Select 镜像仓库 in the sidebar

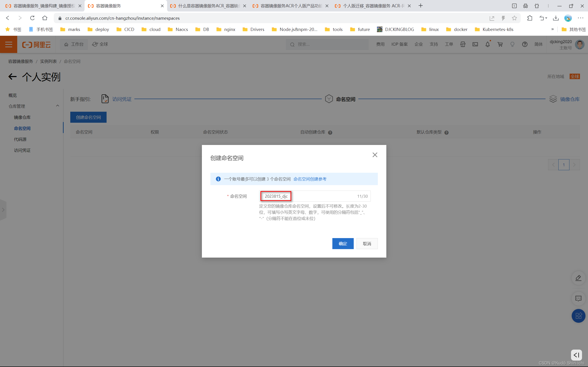point(22,117)
